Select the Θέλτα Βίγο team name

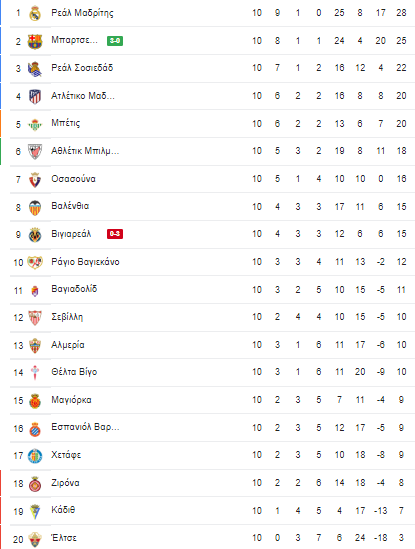point(74,372)
